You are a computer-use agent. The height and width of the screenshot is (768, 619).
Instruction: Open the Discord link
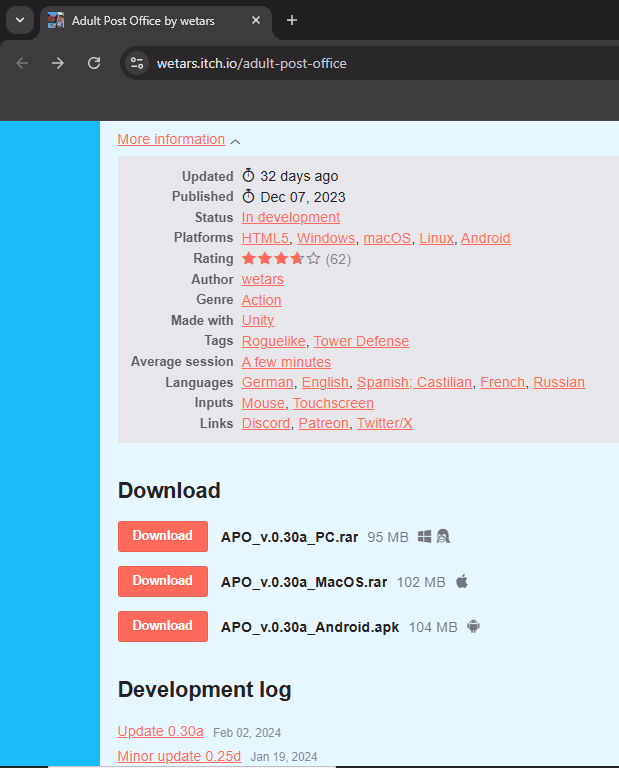point(266,423)
